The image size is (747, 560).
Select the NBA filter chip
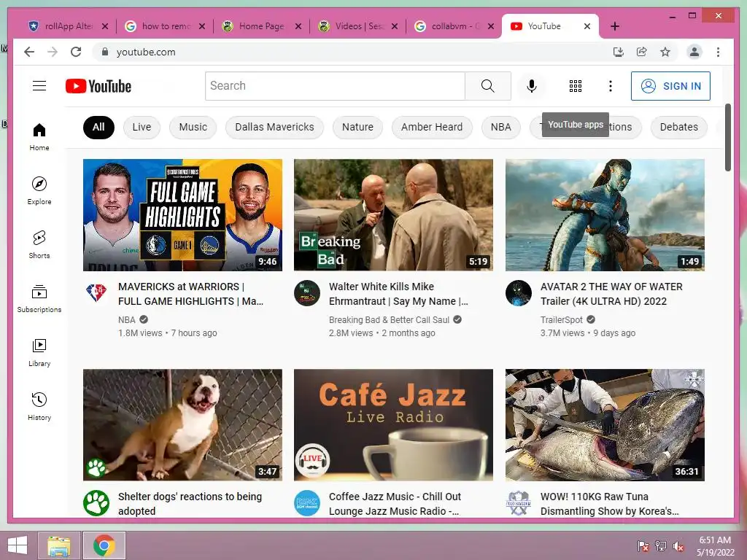[500, 127]
